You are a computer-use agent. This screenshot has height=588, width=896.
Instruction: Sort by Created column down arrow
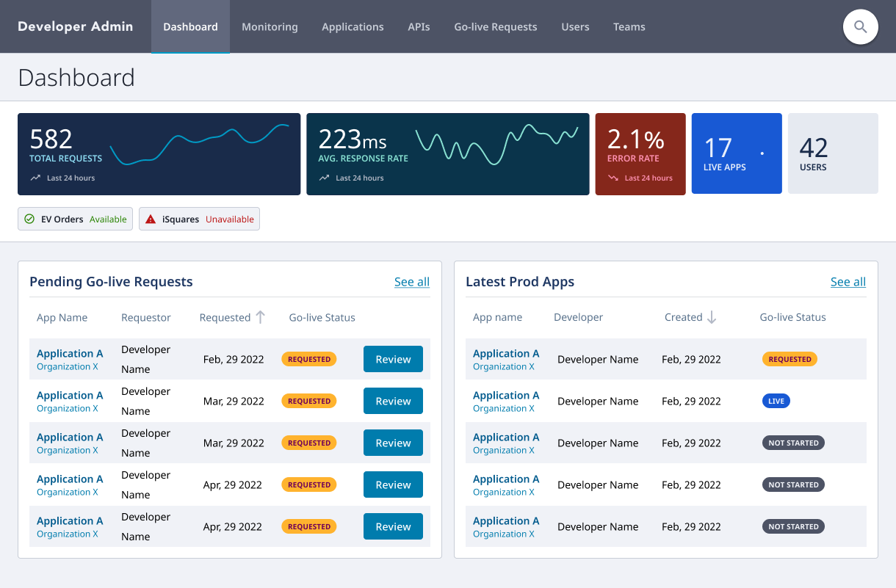(711, 317)
